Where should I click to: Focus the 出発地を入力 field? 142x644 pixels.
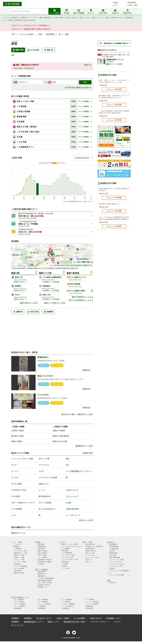pos(28,82)
